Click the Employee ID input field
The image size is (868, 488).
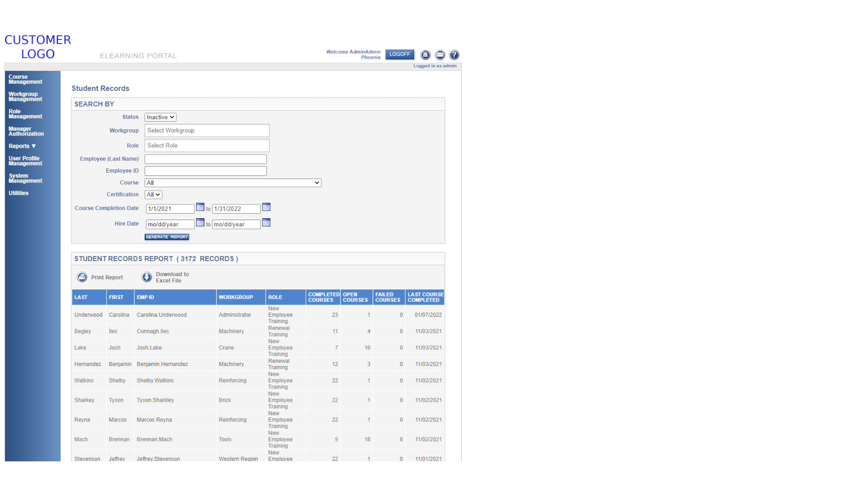coord(206,171)
